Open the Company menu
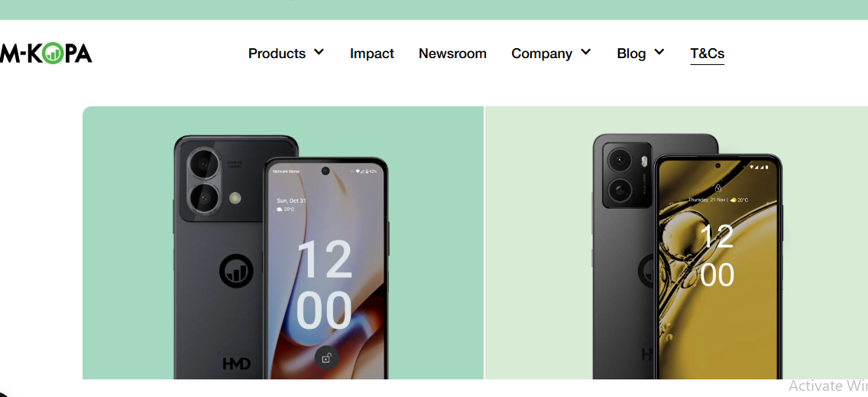The image size is (868, 397). point(542,54)
